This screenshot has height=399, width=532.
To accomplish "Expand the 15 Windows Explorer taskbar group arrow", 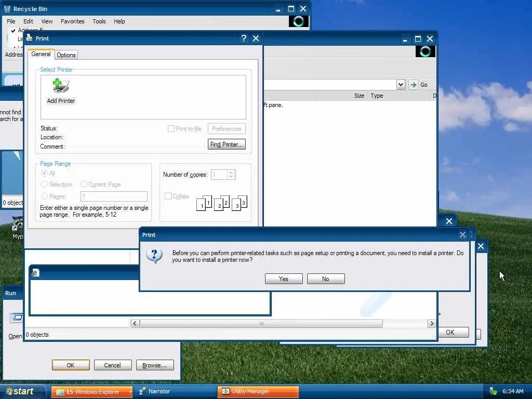I will click(130, 392).
